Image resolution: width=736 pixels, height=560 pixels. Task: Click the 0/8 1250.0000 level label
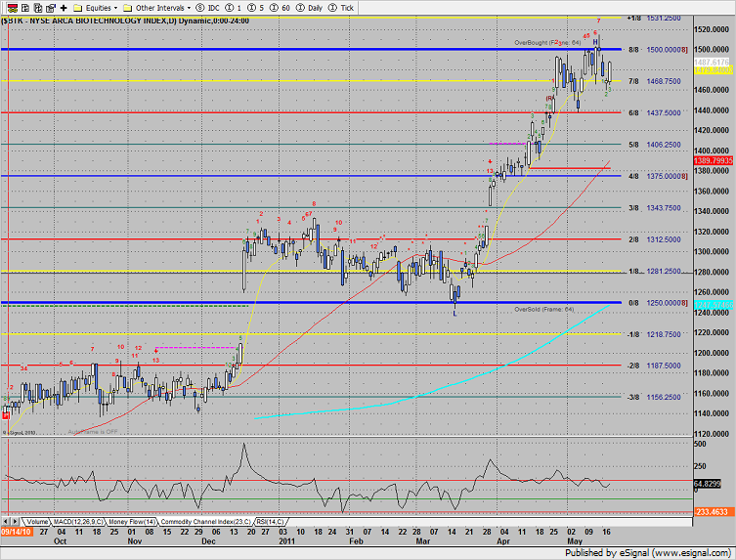pyautogui.click(x=658, y=303)
